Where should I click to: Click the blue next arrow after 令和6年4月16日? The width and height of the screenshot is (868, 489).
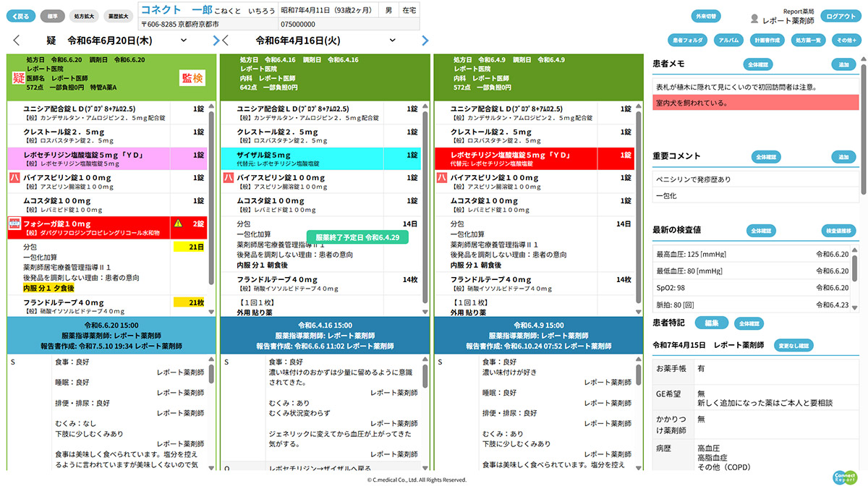(425, 41)
